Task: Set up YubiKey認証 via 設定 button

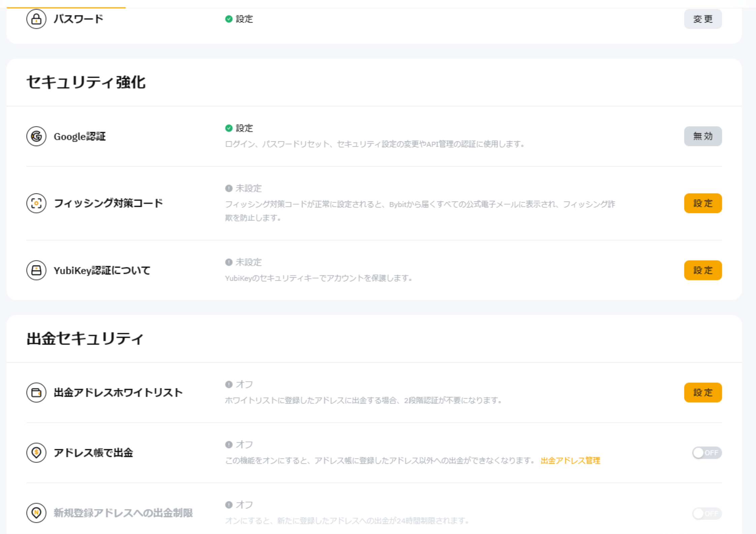Action: pyautogui.click(x=703, y=270)
